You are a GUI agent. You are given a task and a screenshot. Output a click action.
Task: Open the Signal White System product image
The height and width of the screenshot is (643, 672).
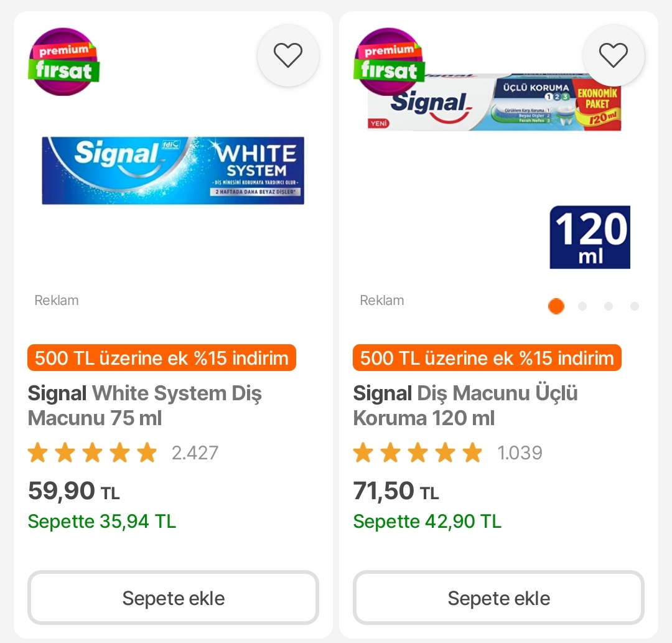[x=173, y=171]
